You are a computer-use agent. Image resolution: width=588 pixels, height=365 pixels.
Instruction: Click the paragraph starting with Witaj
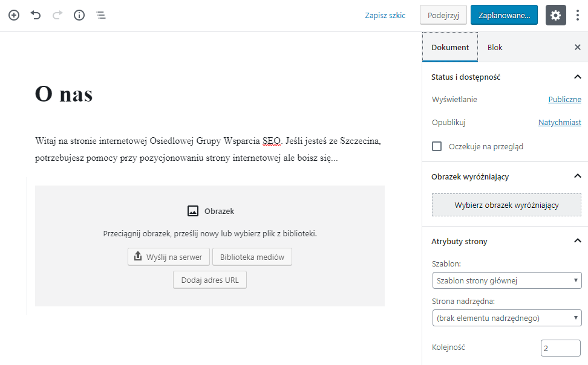pos(208,149)
